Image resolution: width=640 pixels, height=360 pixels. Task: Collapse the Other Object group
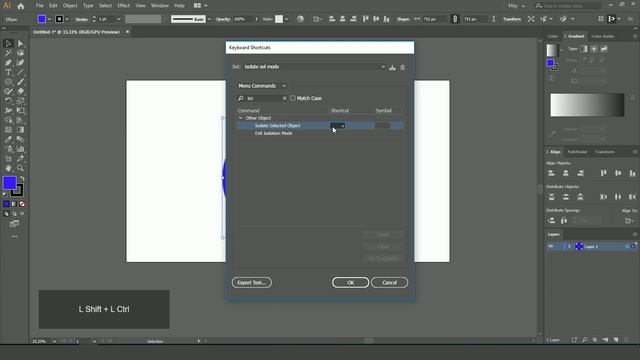point(240,118)
